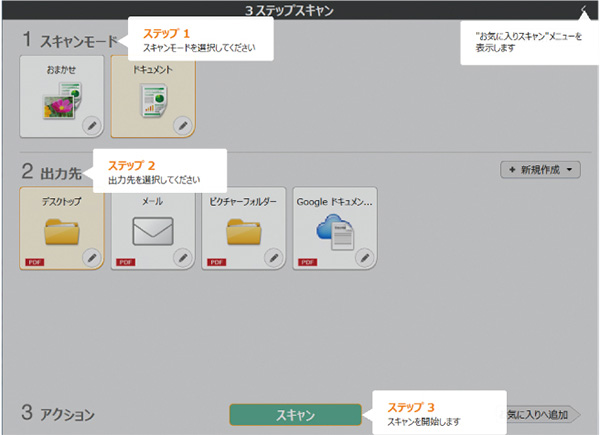Expand the 新規作成 dropdown
This screenshot has width=600, height=435.
(x=540, y=170)
